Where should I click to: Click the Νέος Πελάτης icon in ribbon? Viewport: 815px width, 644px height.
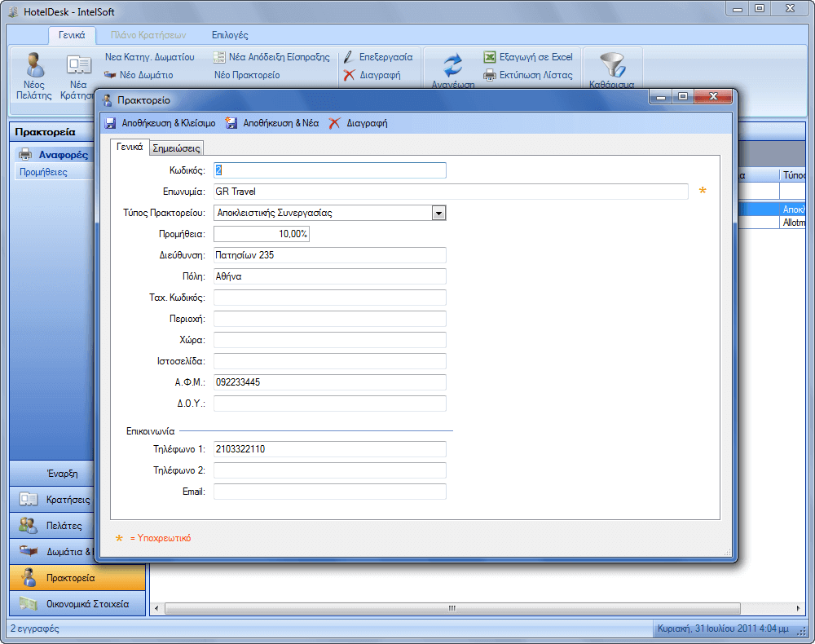point(34,65)
